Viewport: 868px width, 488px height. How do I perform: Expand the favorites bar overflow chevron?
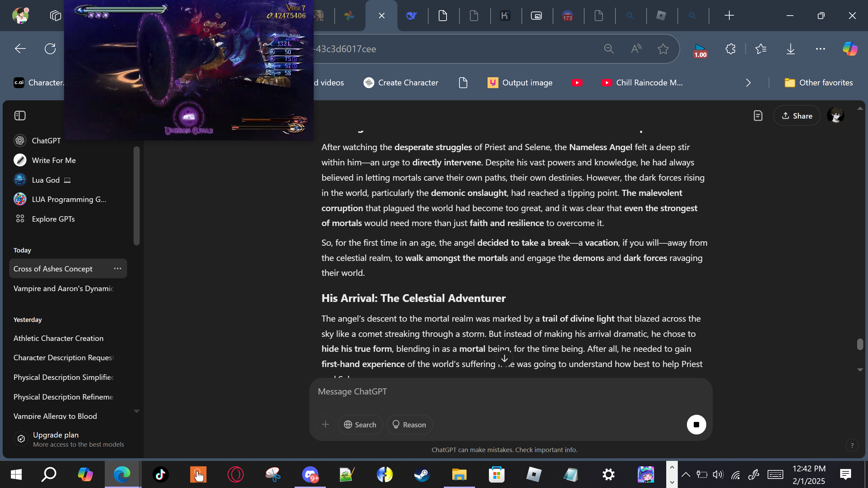pyautogui.click(x=748, y=83)
